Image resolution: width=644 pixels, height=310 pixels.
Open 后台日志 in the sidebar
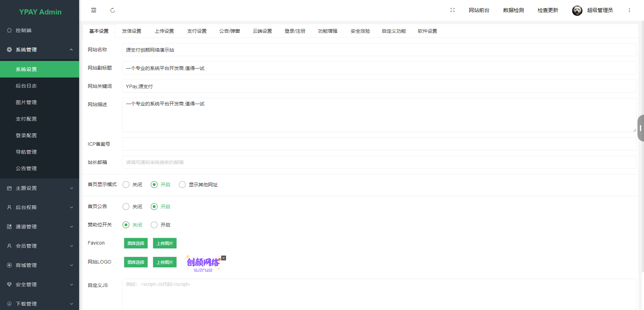(40, 86)
